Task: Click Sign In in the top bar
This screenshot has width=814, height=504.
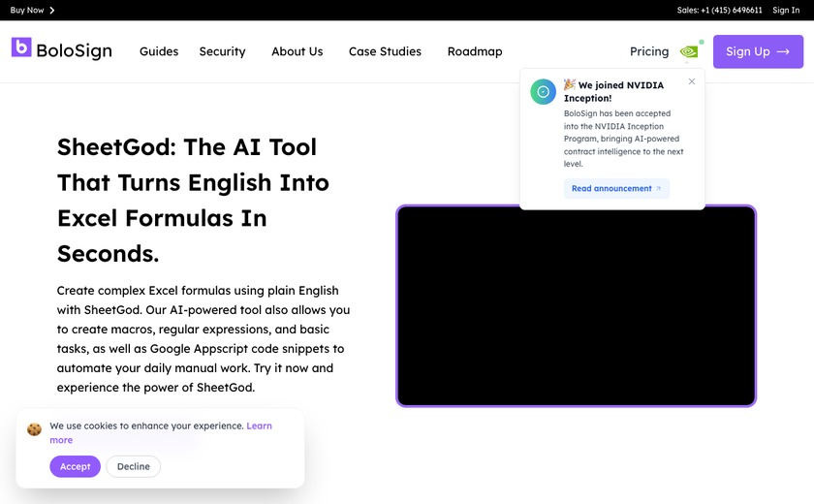Action: (786, 10)
